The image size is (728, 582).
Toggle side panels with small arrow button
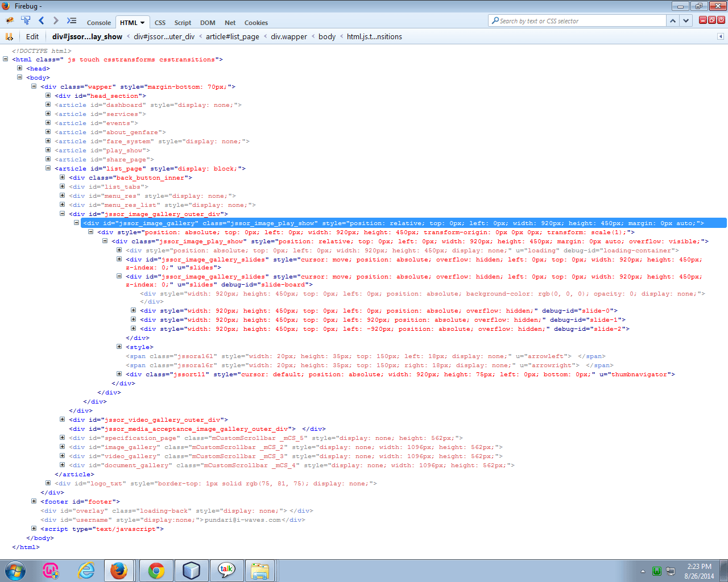[x=720, y=36]
